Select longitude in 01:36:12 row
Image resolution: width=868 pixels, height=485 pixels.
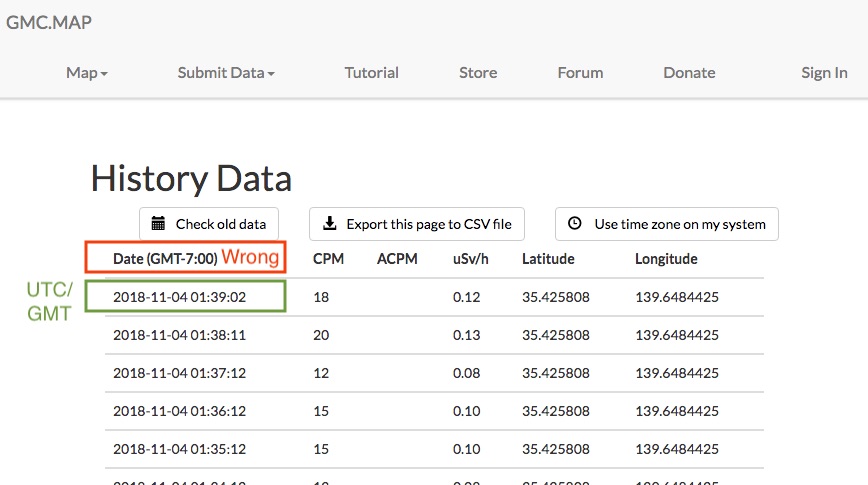(677, 411)
